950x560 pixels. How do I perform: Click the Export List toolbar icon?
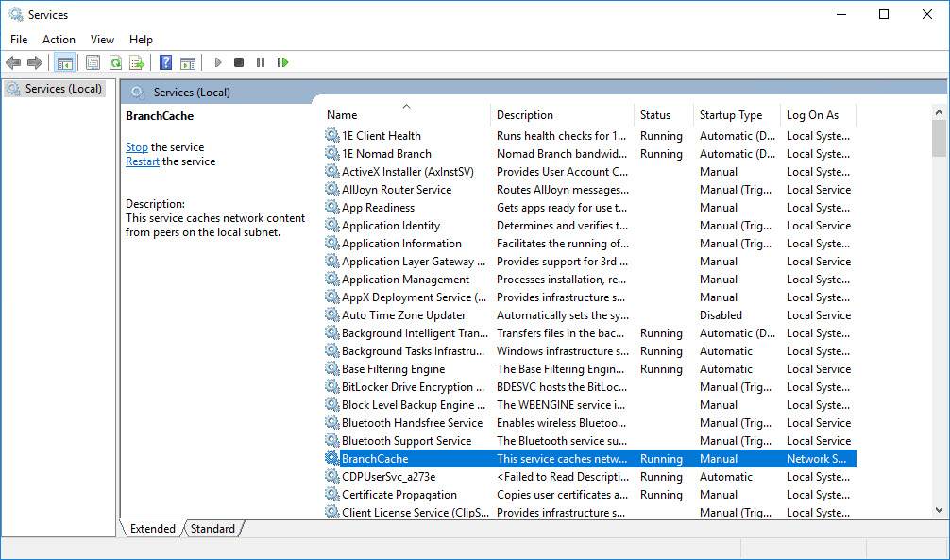(137, 62)
